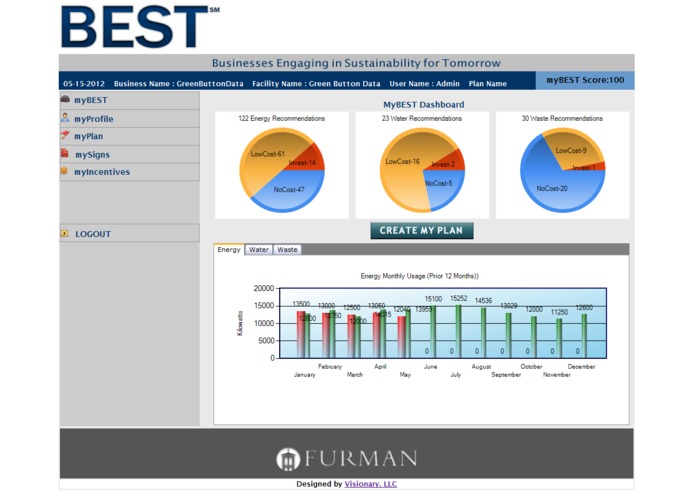Image resolution: width=695 pixels, height=494 pixels.
Task: Go to the myPlan section
Action: 129,136
